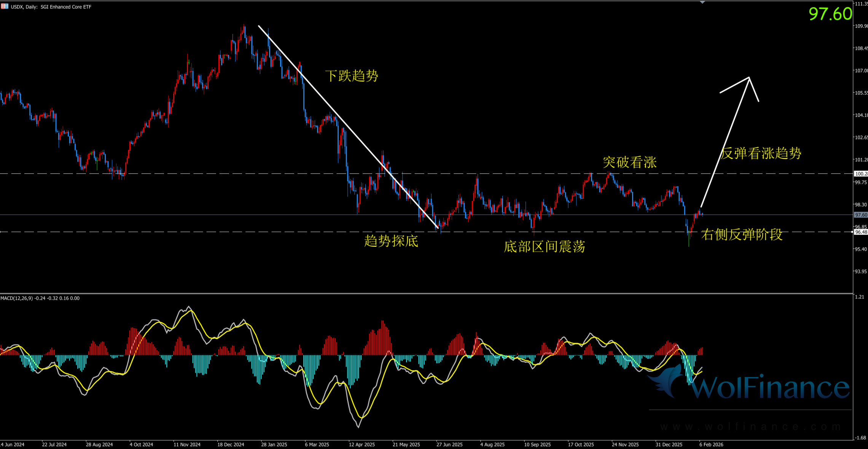
Task: Select the 突破看涨 text label
Action: 629,162
